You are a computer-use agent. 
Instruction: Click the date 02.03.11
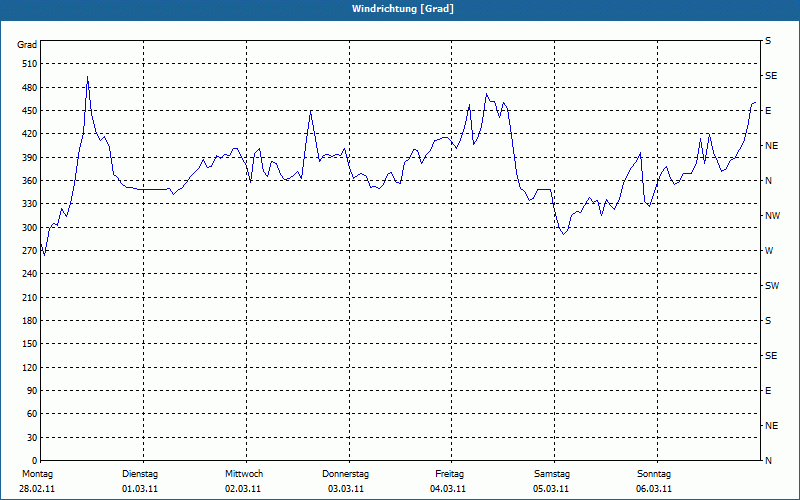(x=243, y=489)
